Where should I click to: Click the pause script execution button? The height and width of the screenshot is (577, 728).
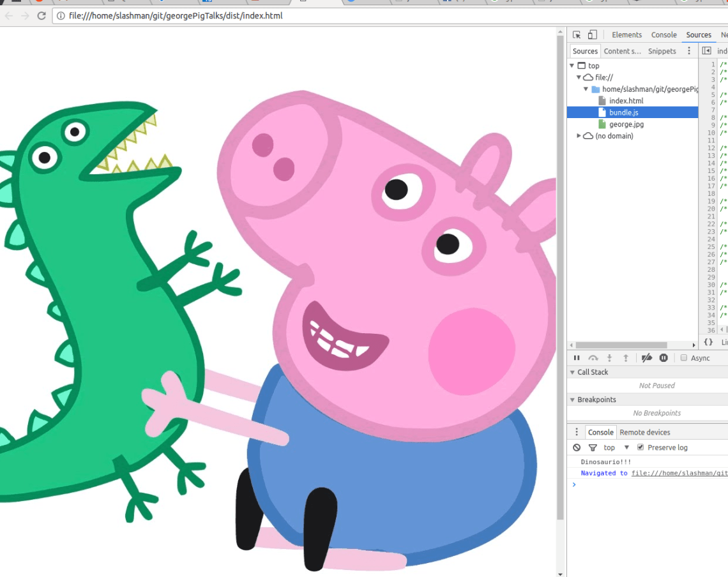577,358
